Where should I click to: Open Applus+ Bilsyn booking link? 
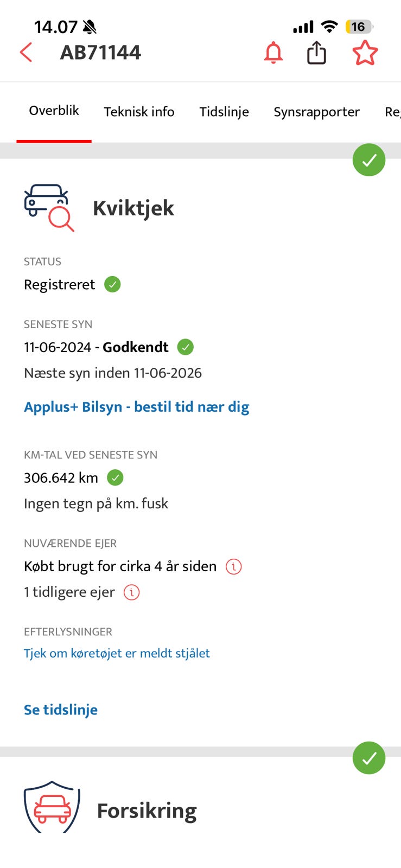[x=136, y=407]
